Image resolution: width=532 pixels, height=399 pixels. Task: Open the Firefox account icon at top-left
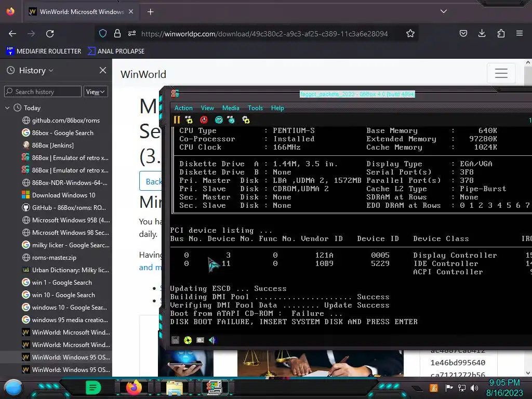pos(10,11)
